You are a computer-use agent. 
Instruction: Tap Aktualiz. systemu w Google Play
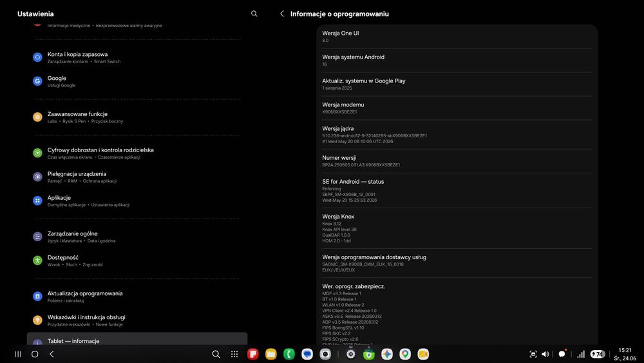tap(457, 84)
